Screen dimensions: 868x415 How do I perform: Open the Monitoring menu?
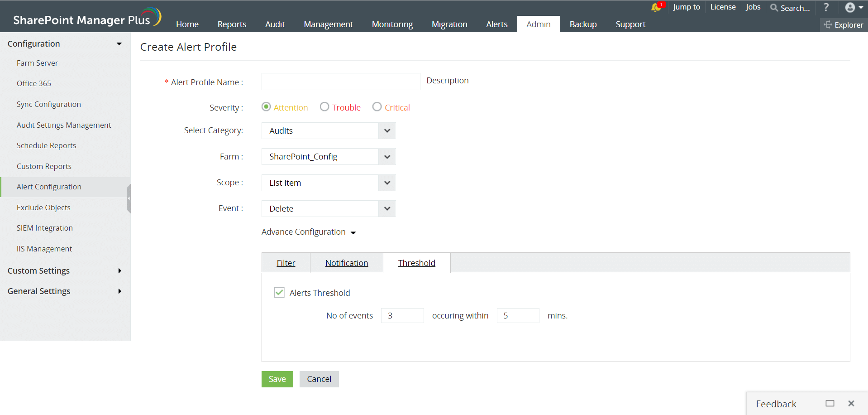pyautogui.click(x=392, y=24)
